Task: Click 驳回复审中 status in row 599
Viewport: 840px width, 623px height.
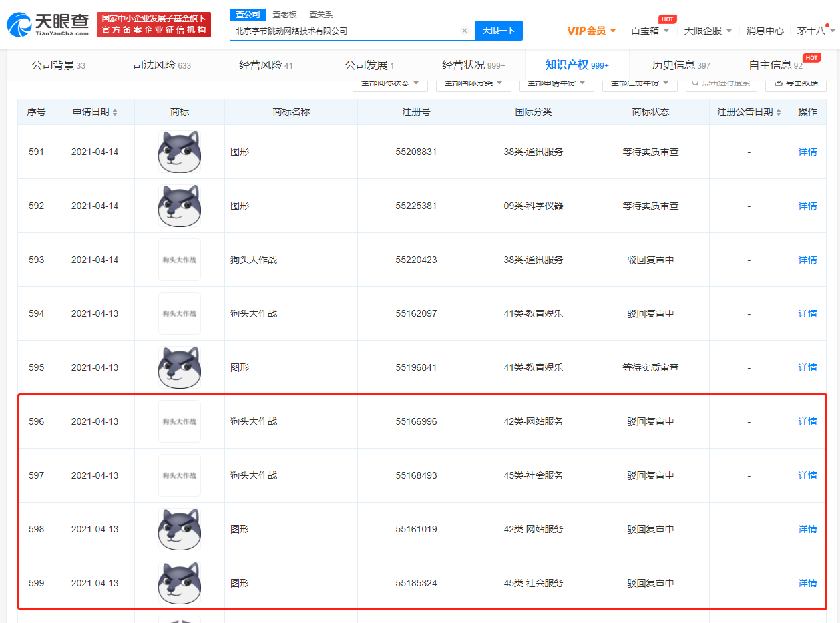Action: pos(650,583)
